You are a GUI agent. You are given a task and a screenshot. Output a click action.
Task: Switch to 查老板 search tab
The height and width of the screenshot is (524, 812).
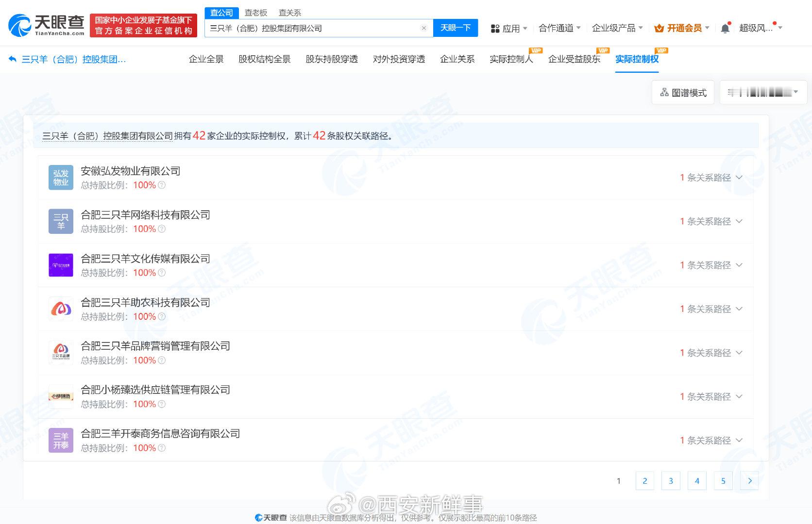256,13
